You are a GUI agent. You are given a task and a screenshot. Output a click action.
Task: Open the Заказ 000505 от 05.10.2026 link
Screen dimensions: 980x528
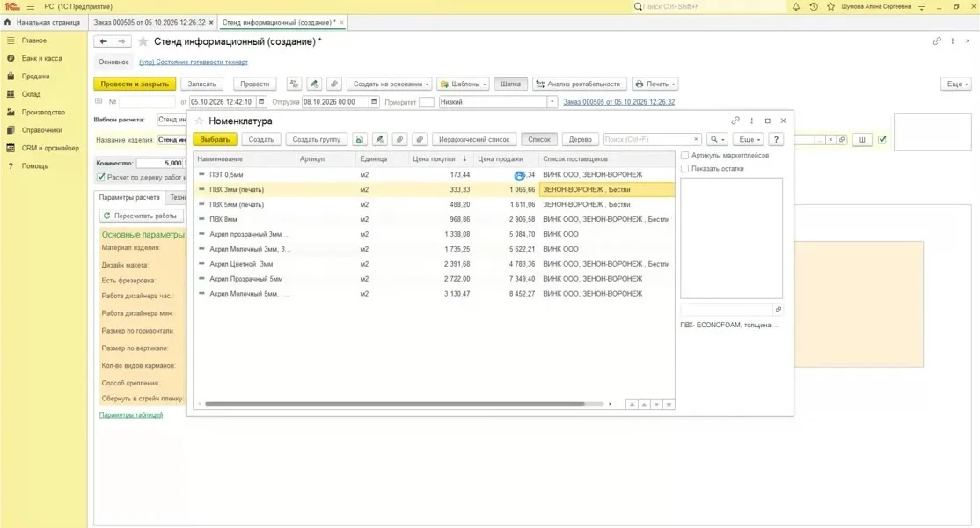[618, 102]
